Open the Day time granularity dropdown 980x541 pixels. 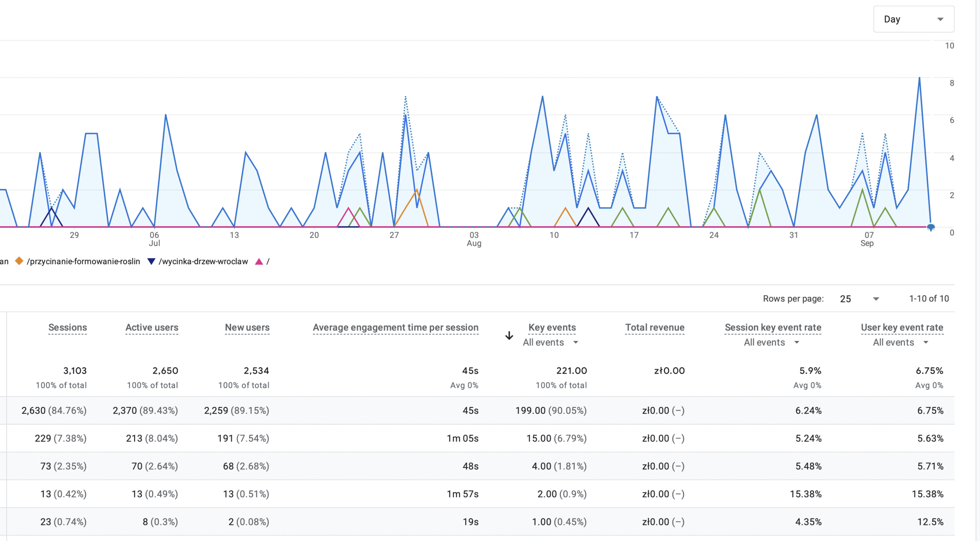click(913, 19)
